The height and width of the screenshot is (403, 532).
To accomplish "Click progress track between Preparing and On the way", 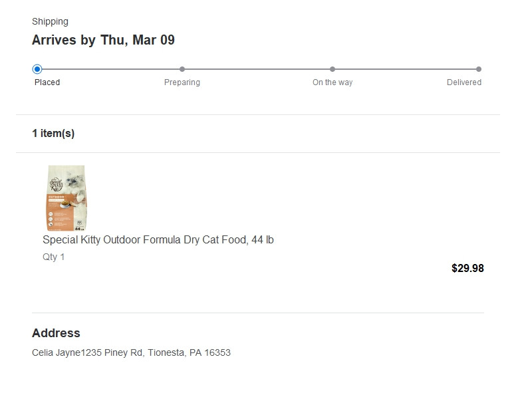I will click(257, 69).
